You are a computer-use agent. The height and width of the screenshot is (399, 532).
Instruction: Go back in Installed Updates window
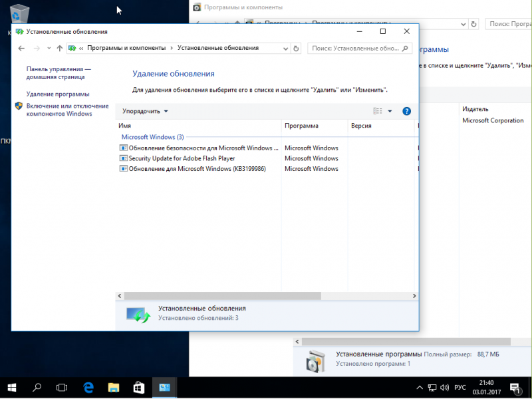click(21, 49)
